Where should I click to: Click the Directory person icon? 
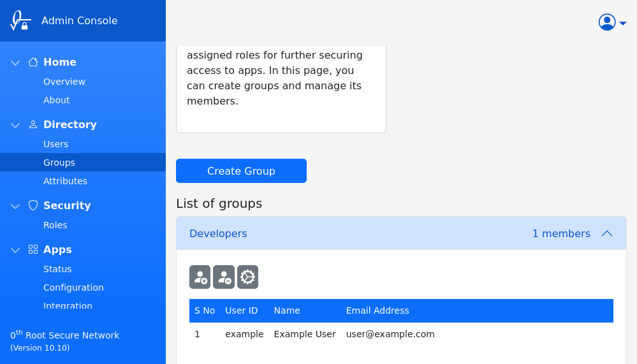coord(33,124)
